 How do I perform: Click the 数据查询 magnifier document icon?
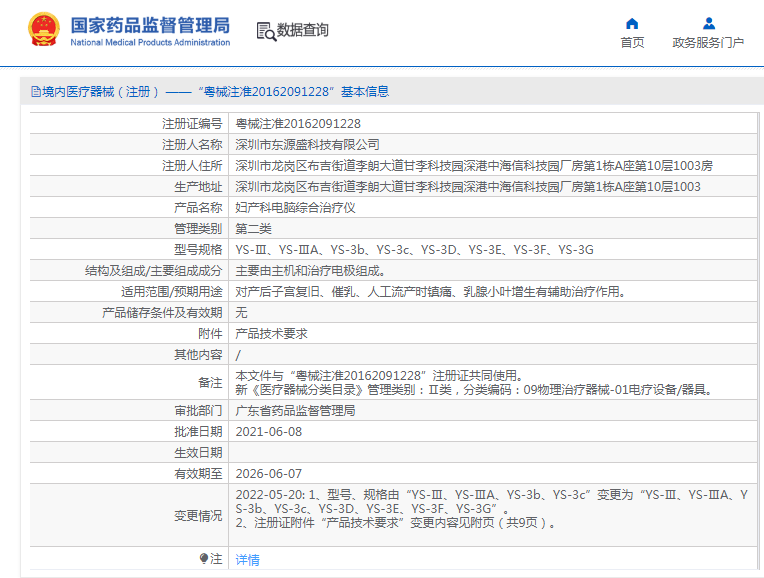(266, 31)
